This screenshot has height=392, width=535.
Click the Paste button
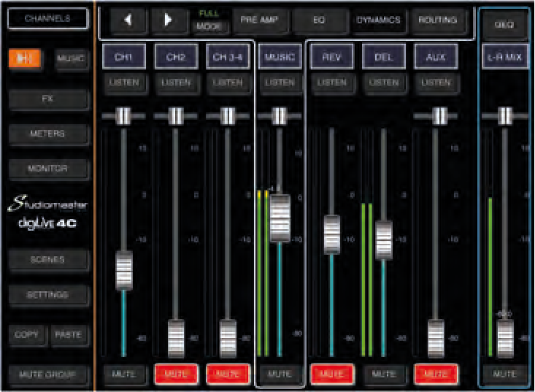tap(68, 335)
